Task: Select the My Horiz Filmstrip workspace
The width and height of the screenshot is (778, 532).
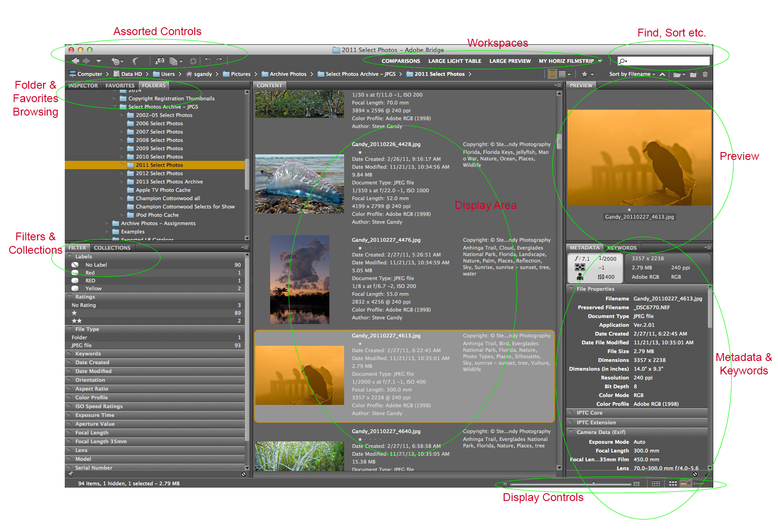Action: pyautogui.click(x=566, y=61)
